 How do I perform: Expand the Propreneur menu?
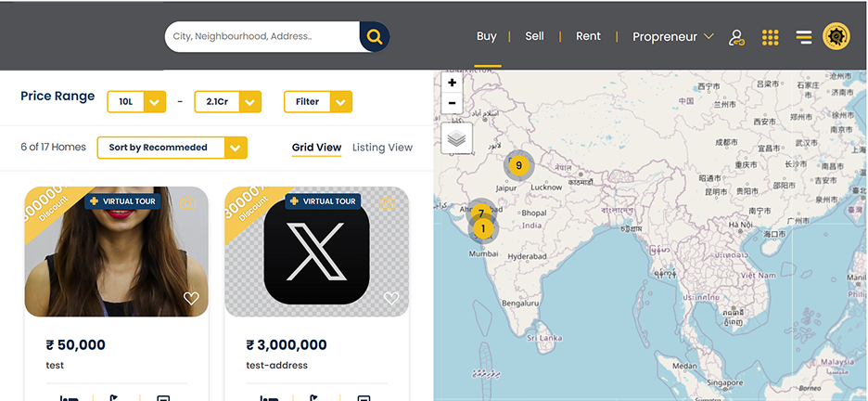tap(672, 37)
